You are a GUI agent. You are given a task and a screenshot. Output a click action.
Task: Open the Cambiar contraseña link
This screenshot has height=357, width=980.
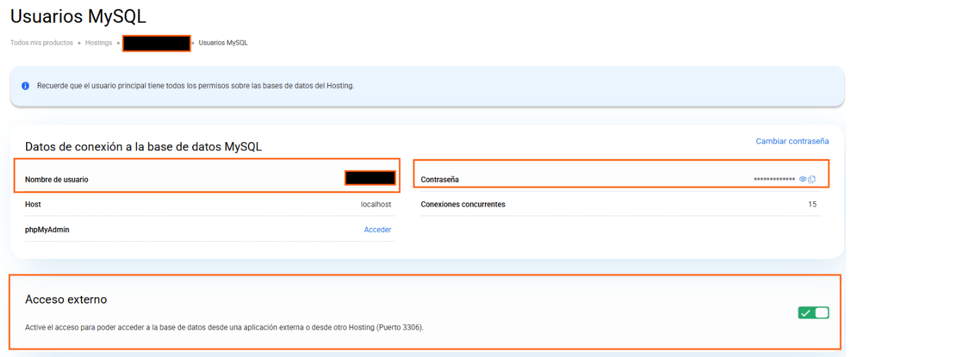point(792,141)
